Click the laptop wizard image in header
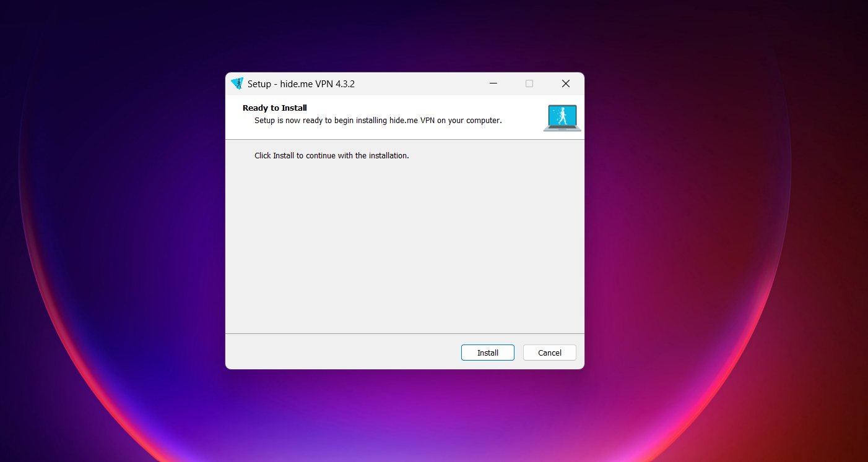This screenshot has height=462, width=868. (x=562, y=118)
